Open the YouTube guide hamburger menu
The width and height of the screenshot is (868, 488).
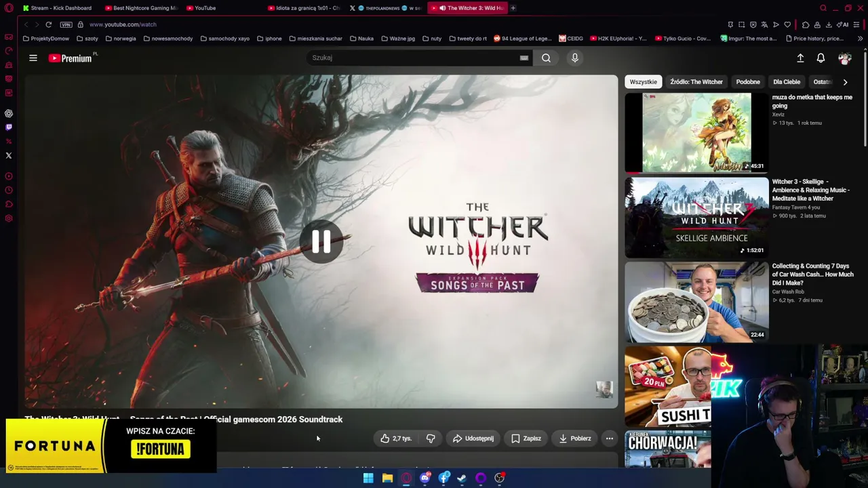point(33,58)
